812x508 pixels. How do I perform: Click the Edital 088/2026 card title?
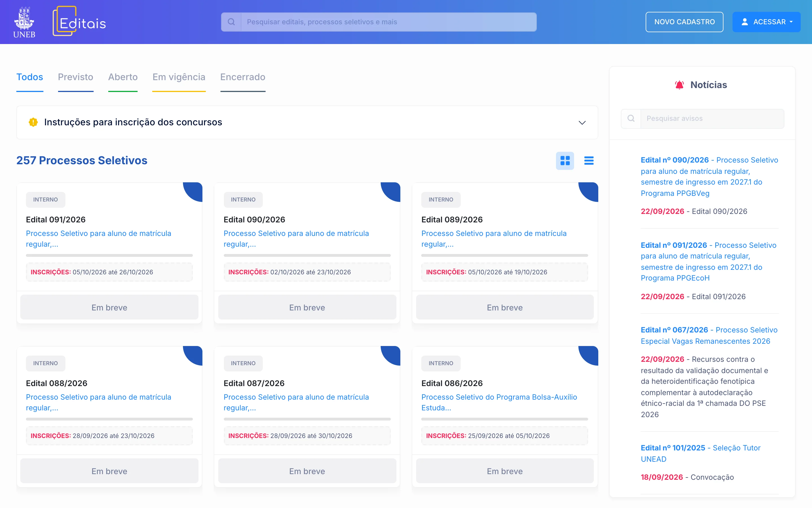(56, 383)
